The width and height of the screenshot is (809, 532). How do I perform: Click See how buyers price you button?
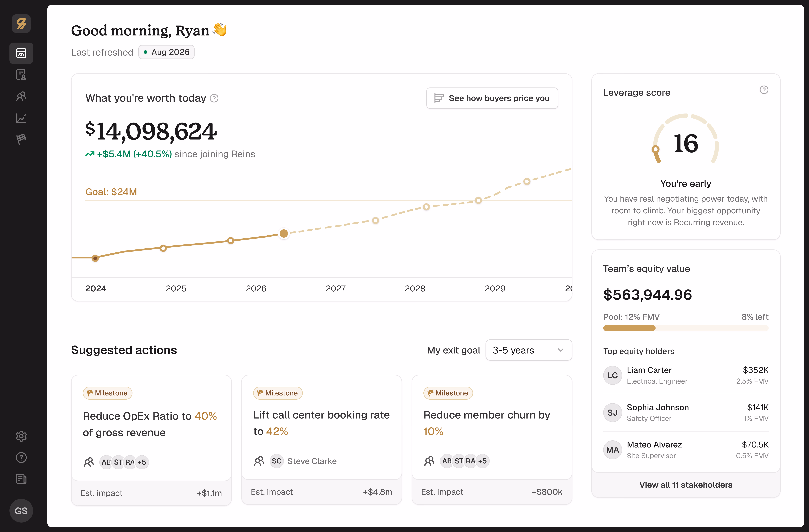492,98
